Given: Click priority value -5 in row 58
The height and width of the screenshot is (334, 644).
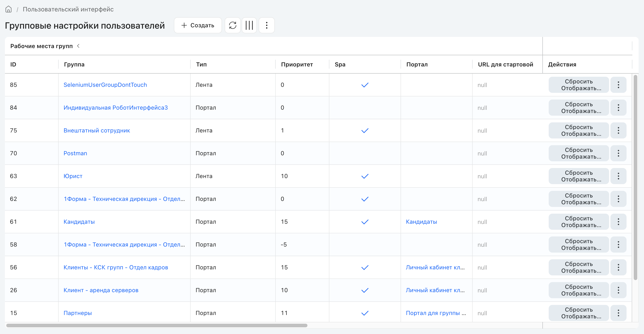Looking at the screenshot, I should 284,245.
